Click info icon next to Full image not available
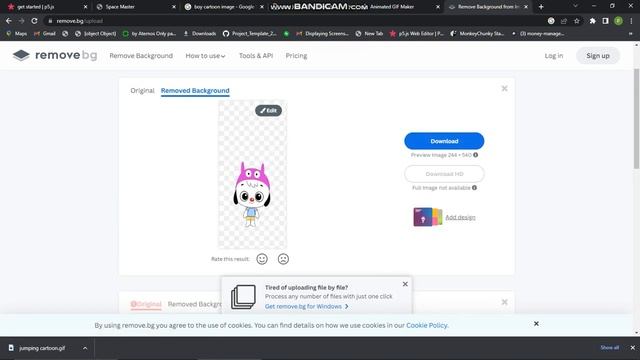Viewport: 640px width, 360px height. point(474,187)
